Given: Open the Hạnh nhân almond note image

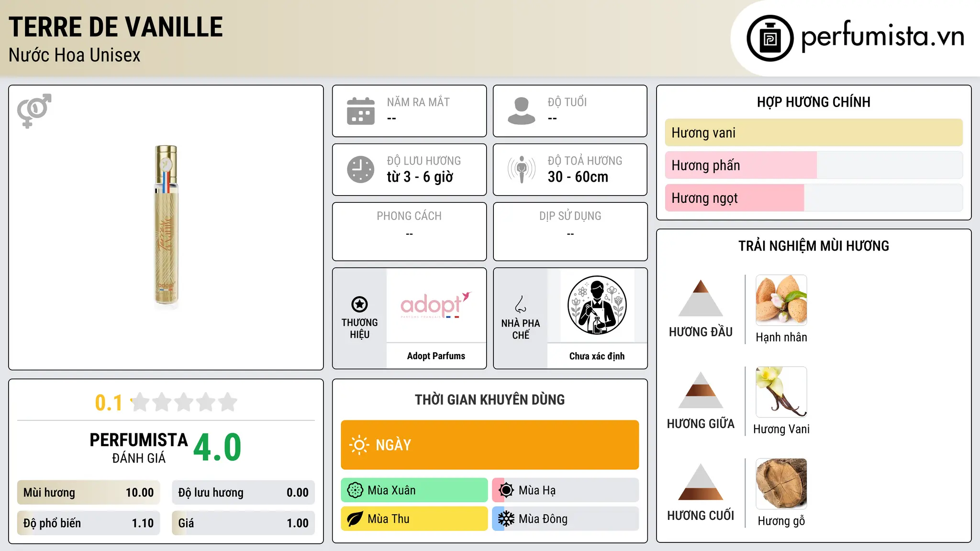Looking at the screenshot, I should [781, 300].
